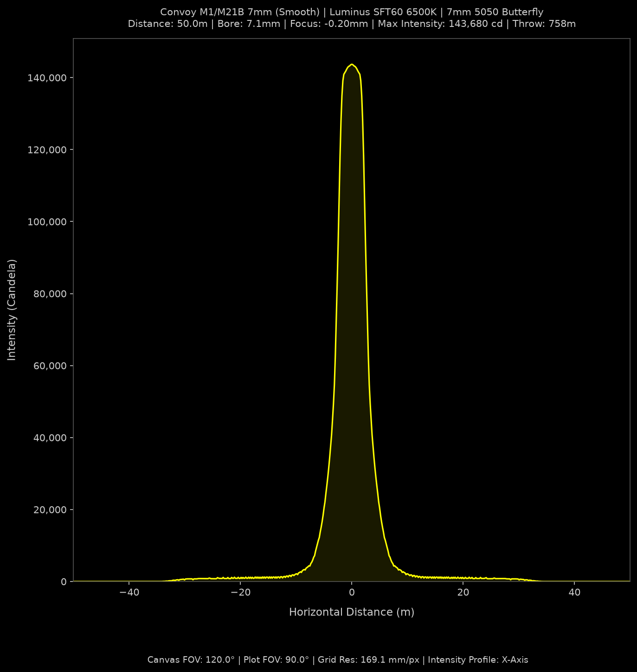
Task: Select the "Plot FOV: 90.0°" footer text
Action: click(x=276, y=660)
